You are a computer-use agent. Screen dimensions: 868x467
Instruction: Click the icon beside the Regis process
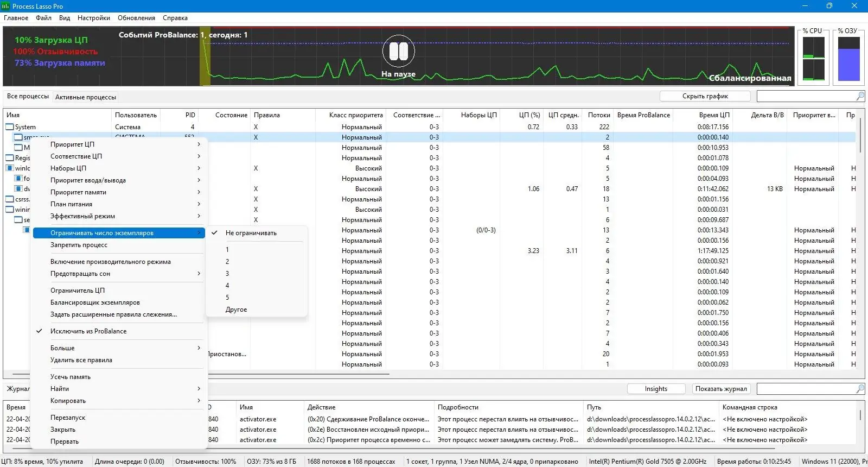[x=10, y=158]
